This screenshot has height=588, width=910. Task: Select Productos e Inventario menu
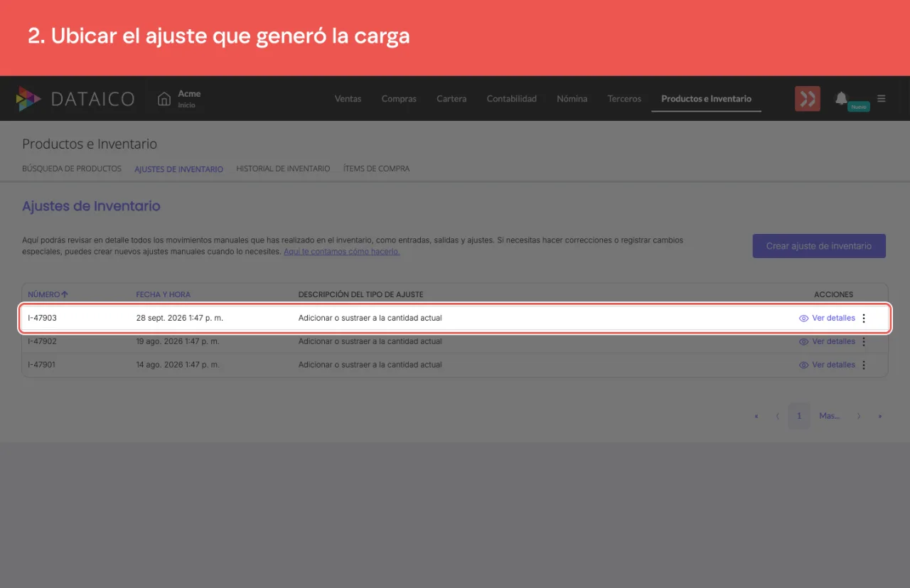[706, 99]
